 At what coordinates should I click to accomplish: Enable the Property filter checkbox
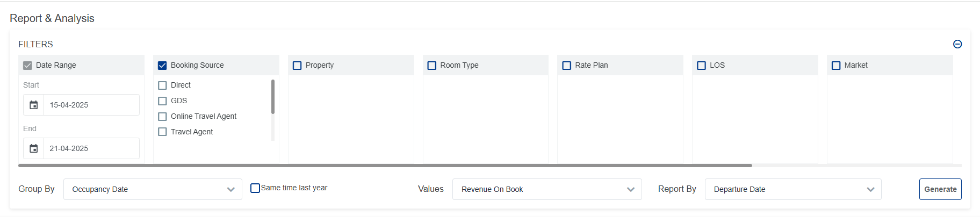click(297, 66)
